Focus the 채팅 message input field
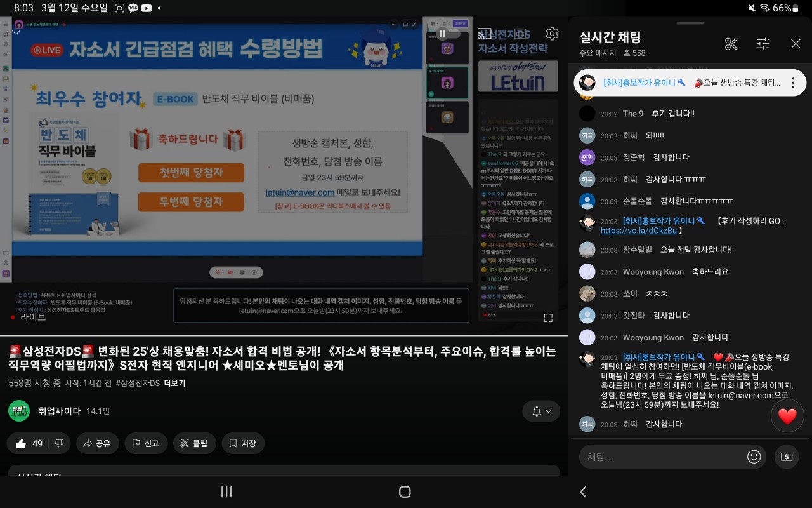812x508 pixels. tap(660, 457)
